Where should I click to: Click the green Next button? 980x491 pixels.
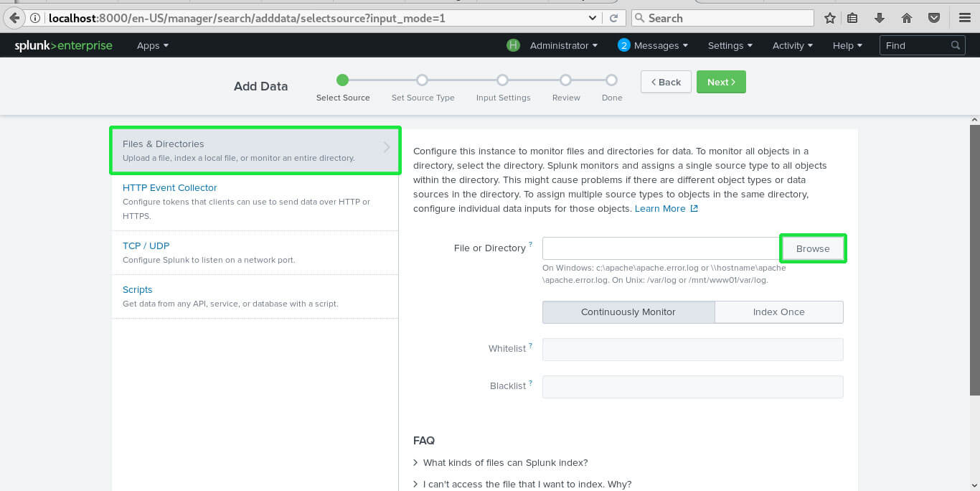pyautogui.click(x=721, y=82)
